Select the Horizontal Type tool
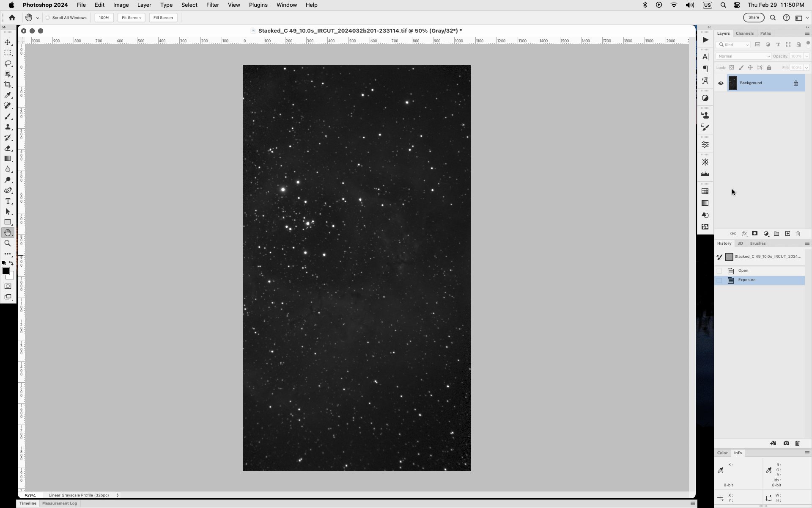 (x=8, y=201)
